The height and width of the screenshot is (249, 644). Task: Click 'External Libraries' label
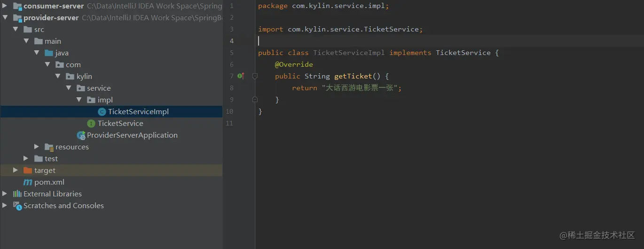(53, 194)
